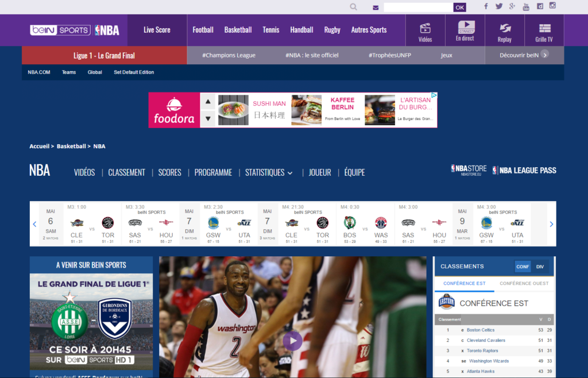Image resolution: width=588 pixels, height=378 pixels.
Task: Click the search input field
Action: tap(419, 7)
